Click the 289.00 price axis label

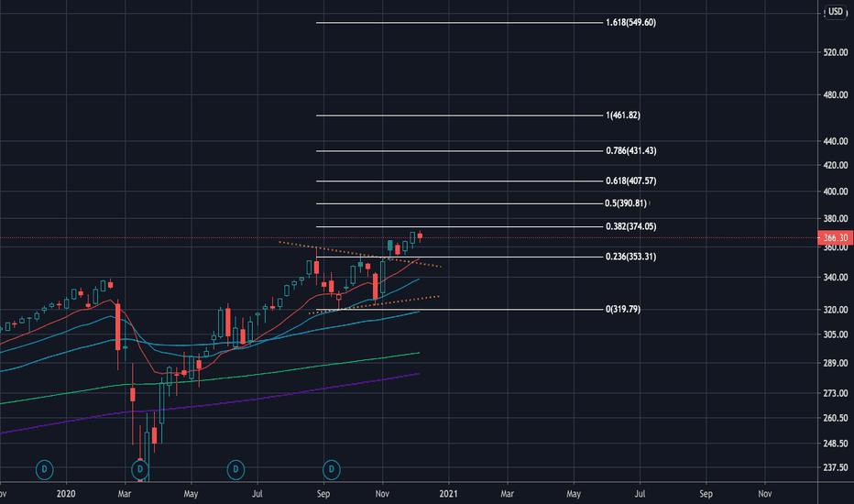[x=836, y=363]
